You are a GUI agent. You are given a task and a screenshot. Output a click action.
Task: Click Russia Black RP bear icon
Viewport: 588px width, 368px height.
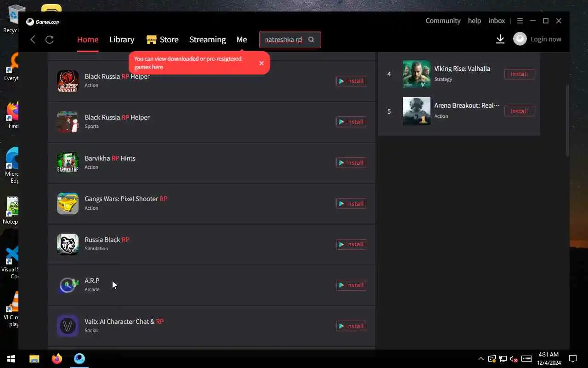point(68,244)
